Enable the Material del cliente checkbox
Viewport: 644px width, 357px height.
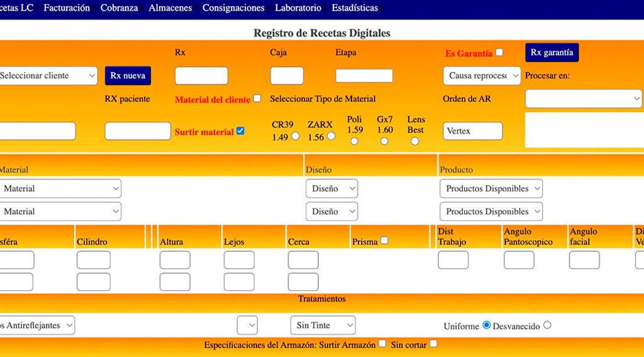tap(257, 99)
